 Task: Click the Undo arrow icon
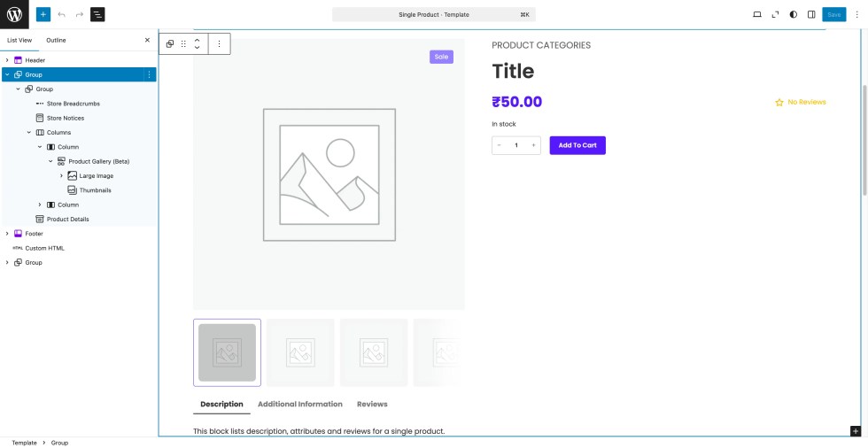[x=61, y=14]
